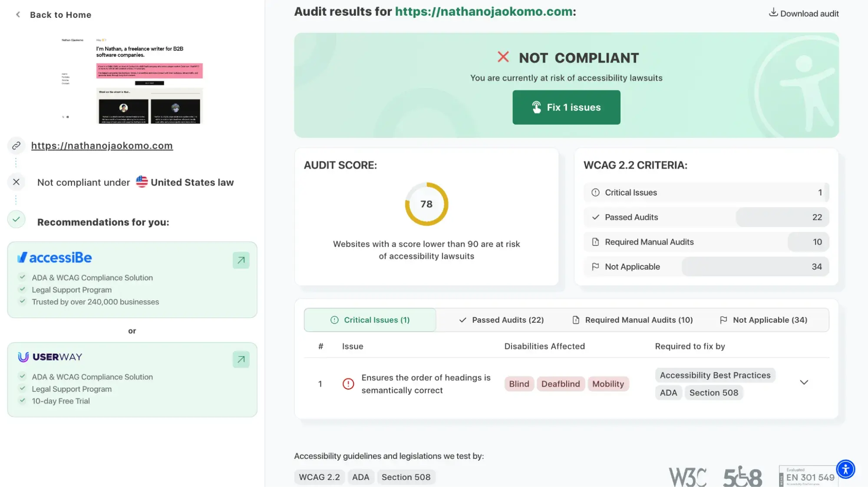Click accessiBe 'Legal Support Program' text
The height and width of the screenshot is (487, 868).
pyautogui.click(x=72, y=290)
